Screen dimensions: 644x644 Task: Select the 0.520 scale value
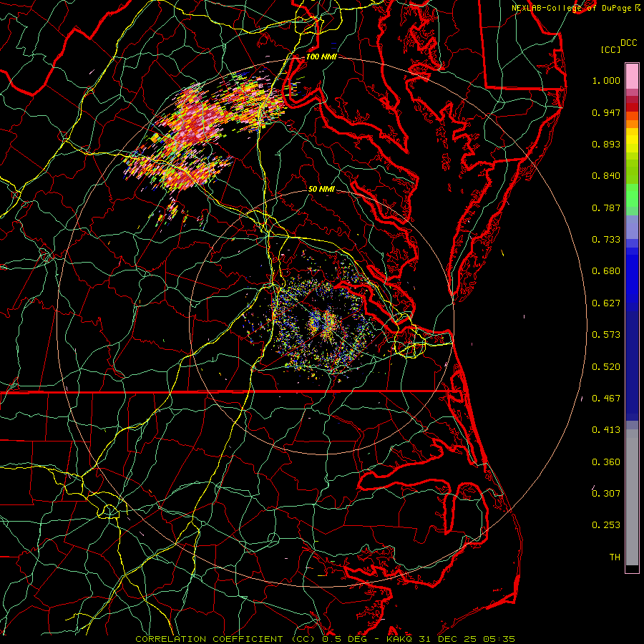point(606,367)
